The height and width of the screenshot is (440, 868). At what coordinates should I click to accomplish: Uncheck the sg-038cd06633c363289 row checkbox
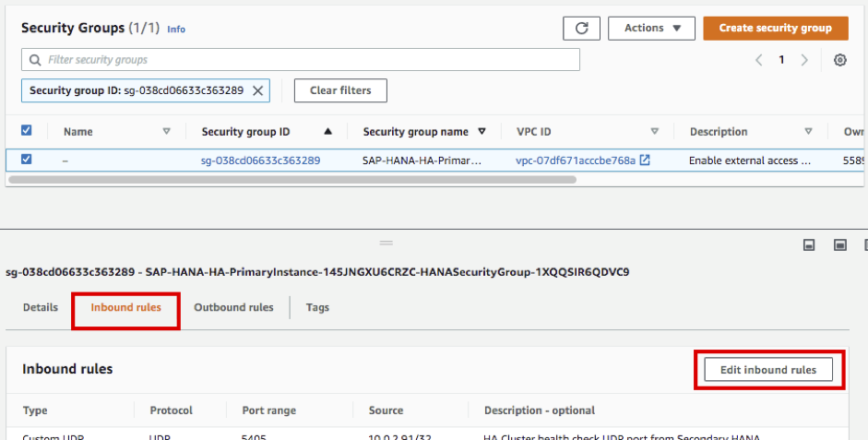[x=26, y=160]
